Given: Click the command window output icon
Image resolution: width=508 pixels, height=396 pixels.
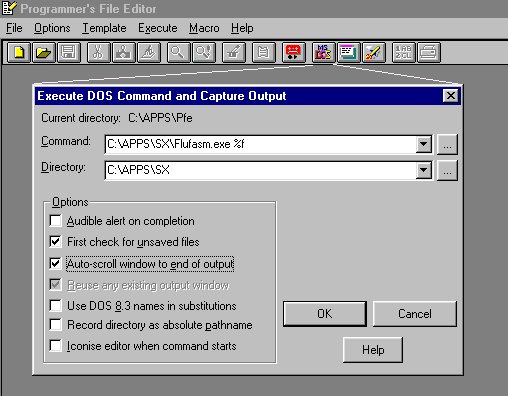Looking at the screenshot, I should 348,52.
